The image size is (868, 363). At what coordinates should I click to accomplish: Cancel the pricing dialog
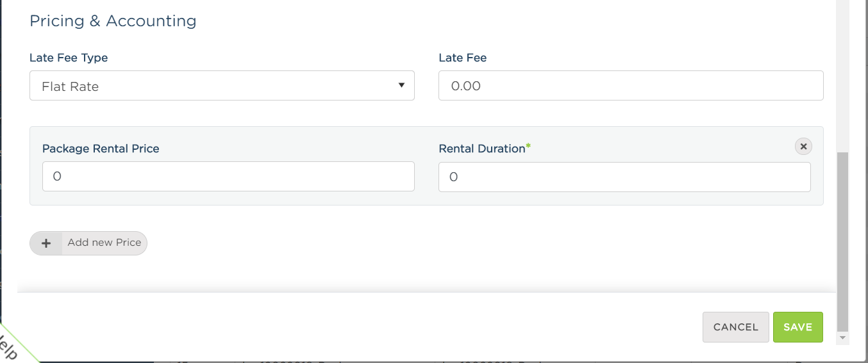tap(735, 327)
